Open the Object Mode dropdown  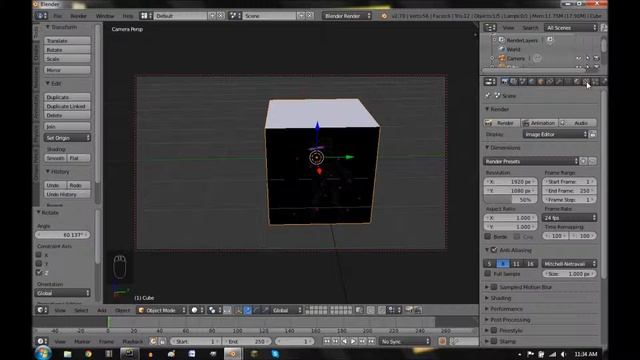point(161,310)
